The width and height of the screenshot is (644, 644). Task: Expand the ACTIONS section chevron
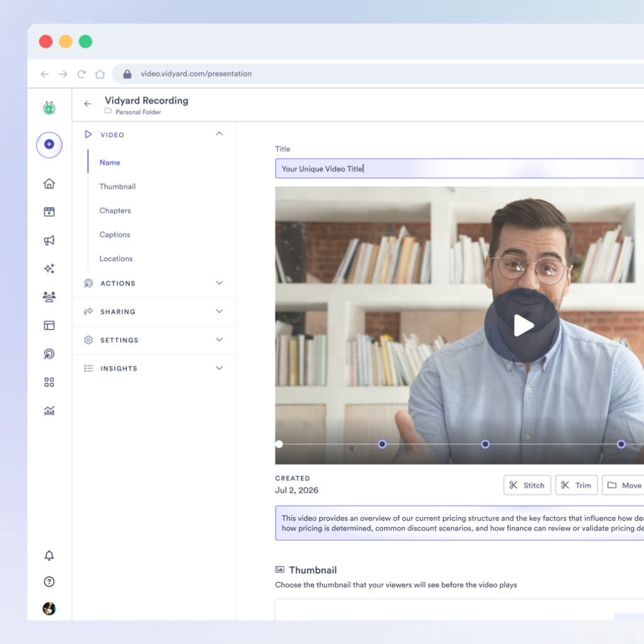click(x=219, y=283)
